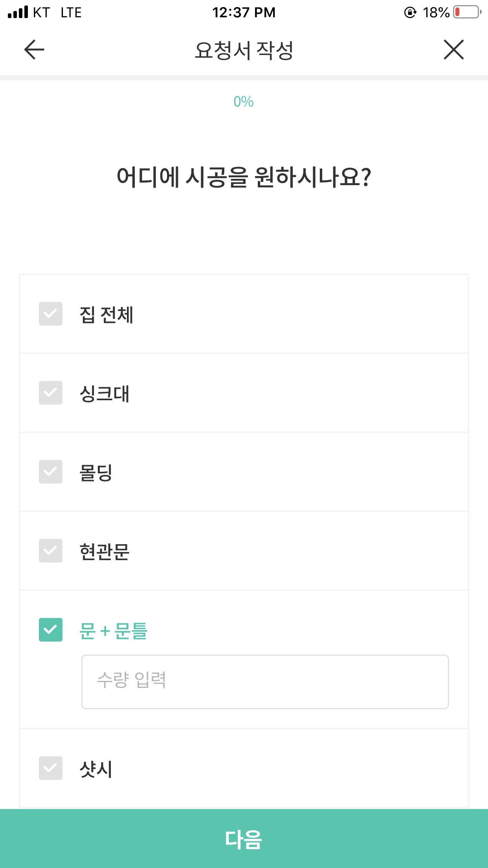Tap the cellular signal strength icon

18,12
